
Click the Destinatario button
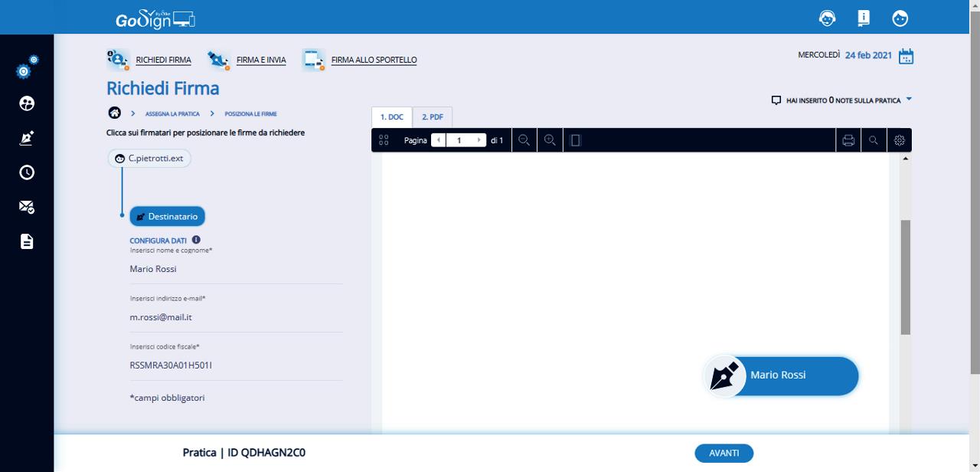167,217
